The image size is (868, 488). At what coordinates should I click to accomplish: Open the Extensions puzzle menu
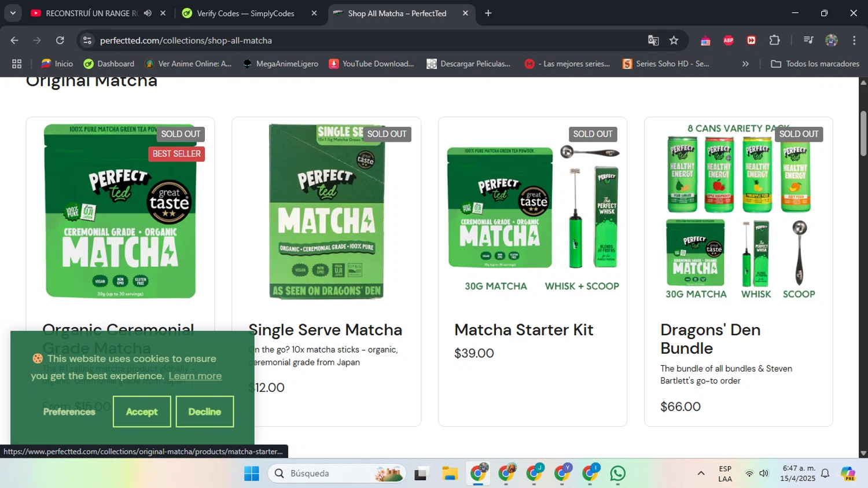[774, 41]
